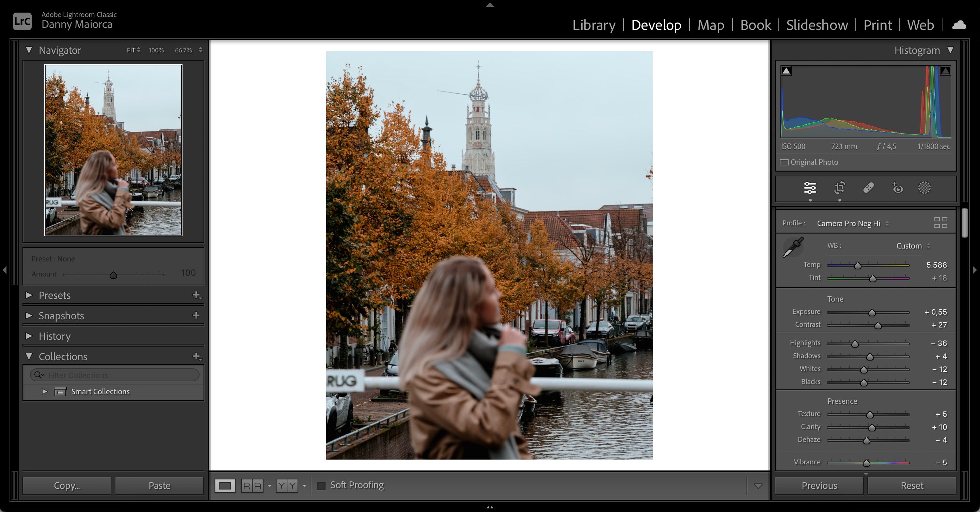This screenshot has height=512, width=980.
Task: Open the Masking tool
Action: coord(924,188)
